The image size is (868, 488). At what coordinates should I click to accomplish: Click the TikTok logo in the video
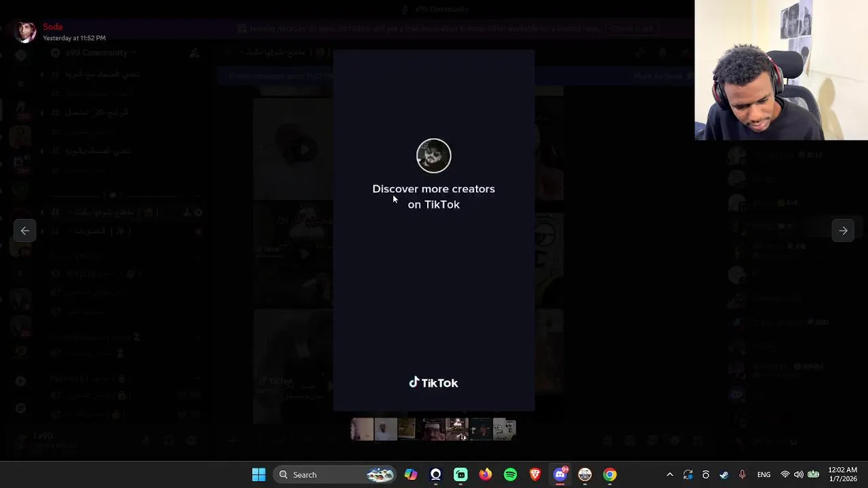(x=433, y=383)
